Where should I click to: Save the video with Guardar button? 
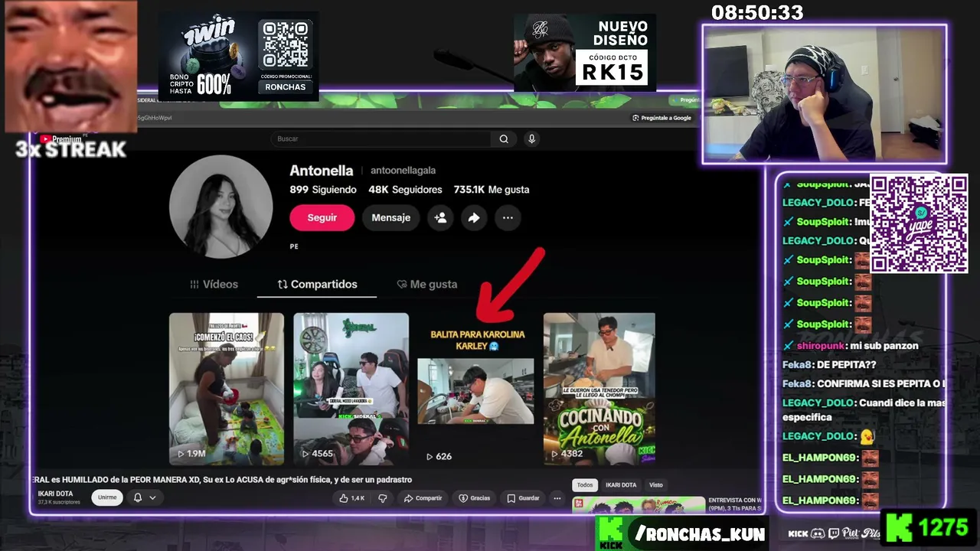(x=523, y=498)
